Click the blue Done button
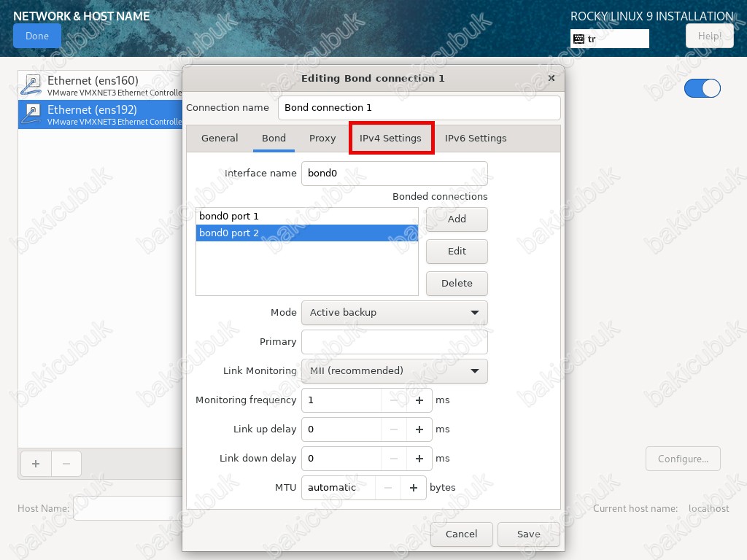The height and width of the screenshot is (560, 747). click(x=36, y=36)
